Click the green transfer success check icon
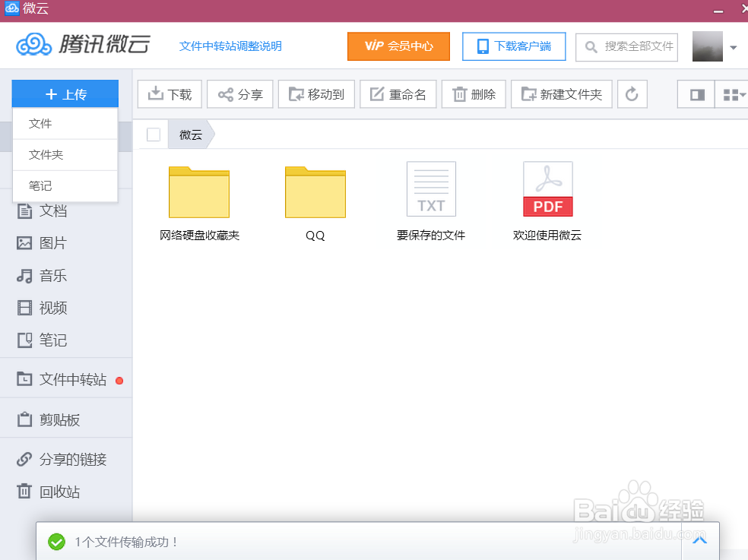 pos(56,542)
